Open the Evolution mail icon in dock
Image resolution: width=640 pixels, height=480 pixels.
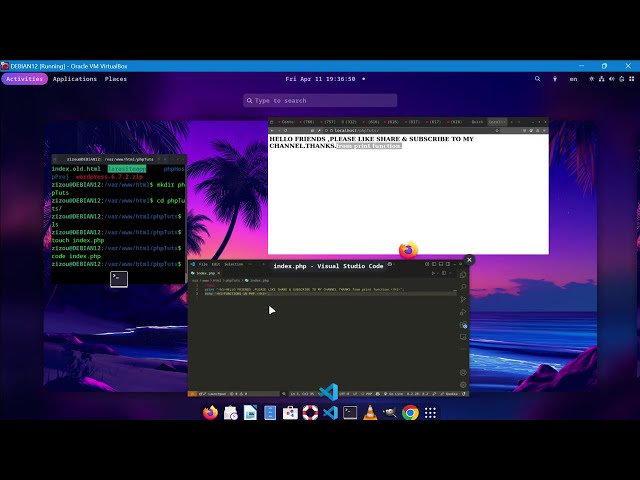tap(231, 413)
